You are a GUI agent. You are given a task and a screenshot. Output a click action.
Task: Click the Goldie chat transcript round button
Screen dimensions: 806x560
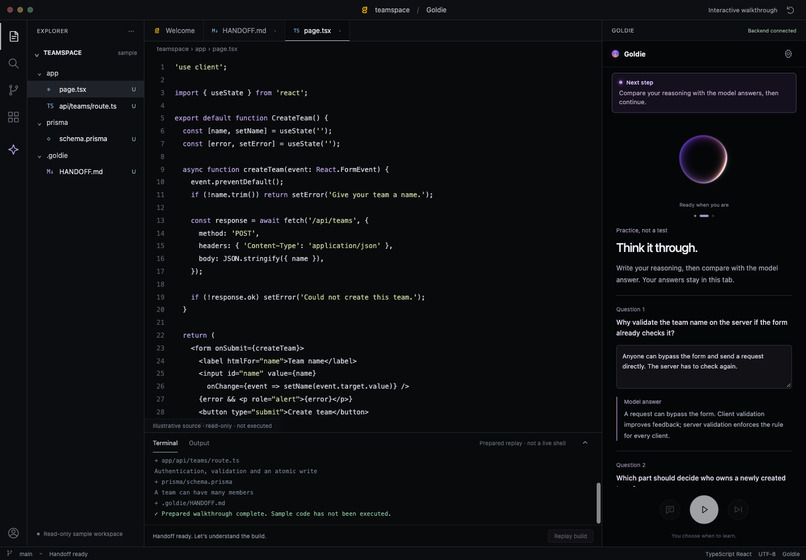[x=670, y=510]
